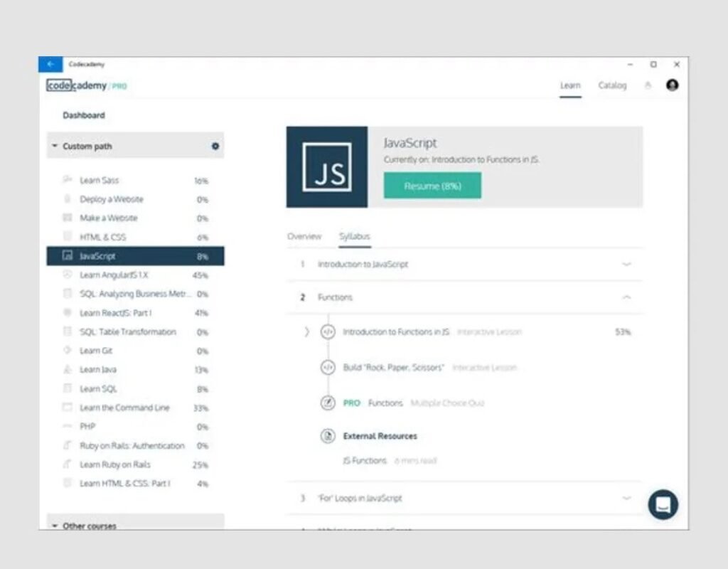Select Learn the Command Line course
The height and width of the screenshot is (569, 728).
pyautogui.click(x=135, y=408)
